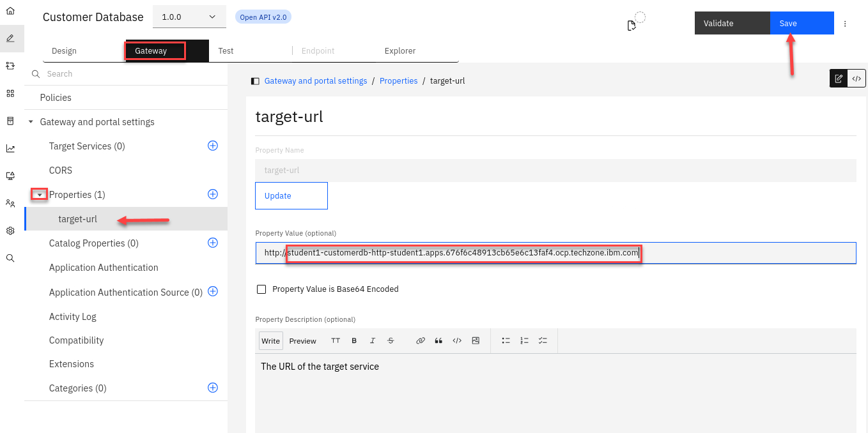
Task: Toggle the form view edit icon
Action: pos(839,79)
